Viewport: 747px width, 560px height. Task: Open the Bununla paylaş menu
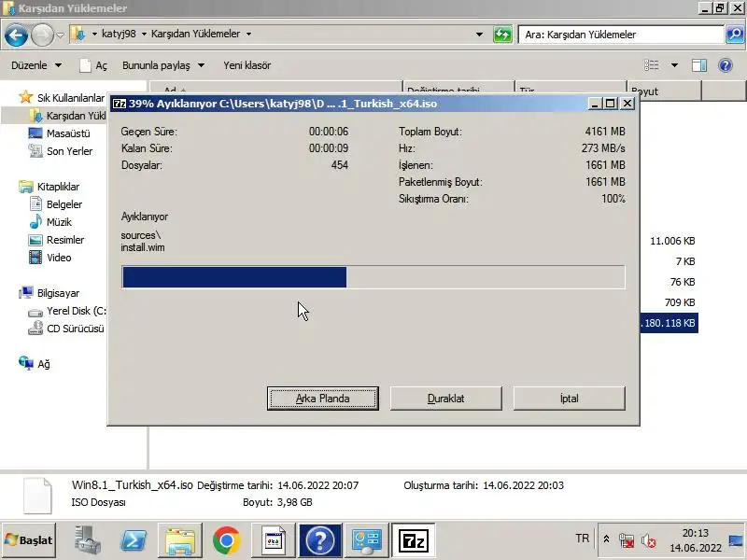163,65
